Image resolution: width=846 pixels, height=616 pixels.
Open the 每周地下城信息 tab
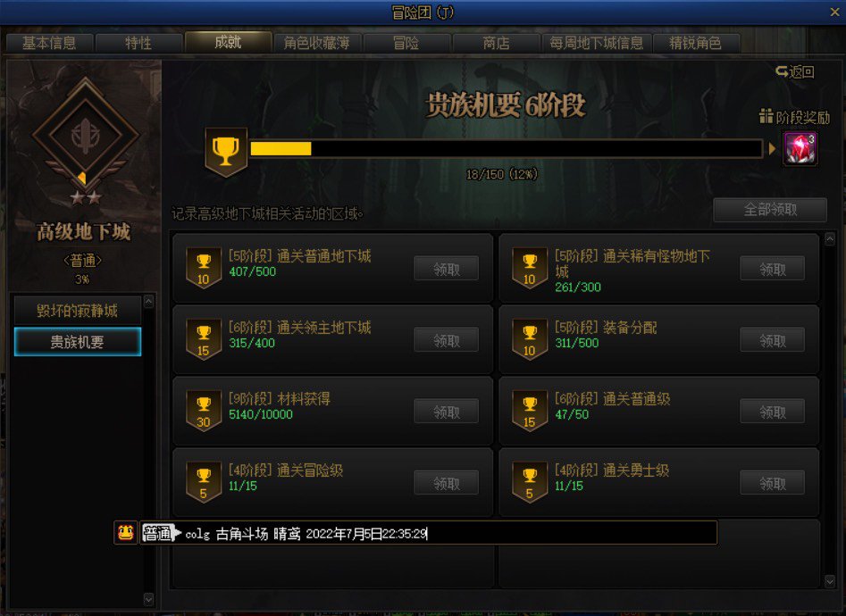(596, 43)
